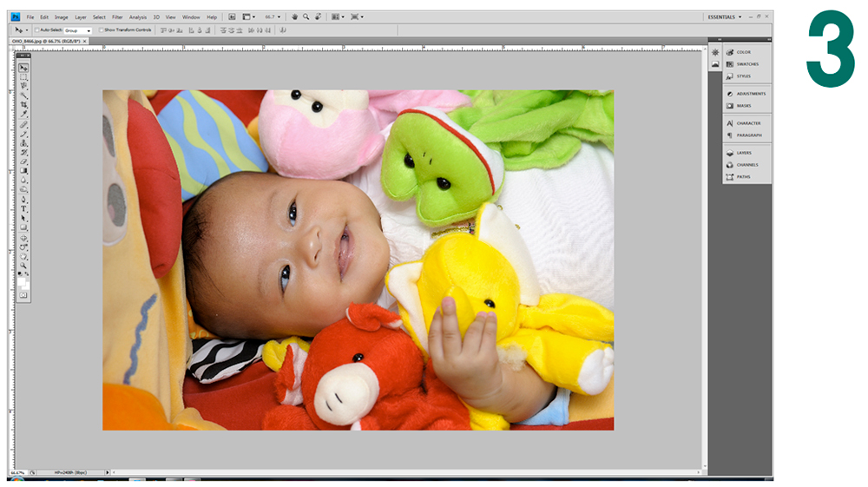
Task: Open the Masks panel
Action: pyautogui.click(x=742, y=106)
